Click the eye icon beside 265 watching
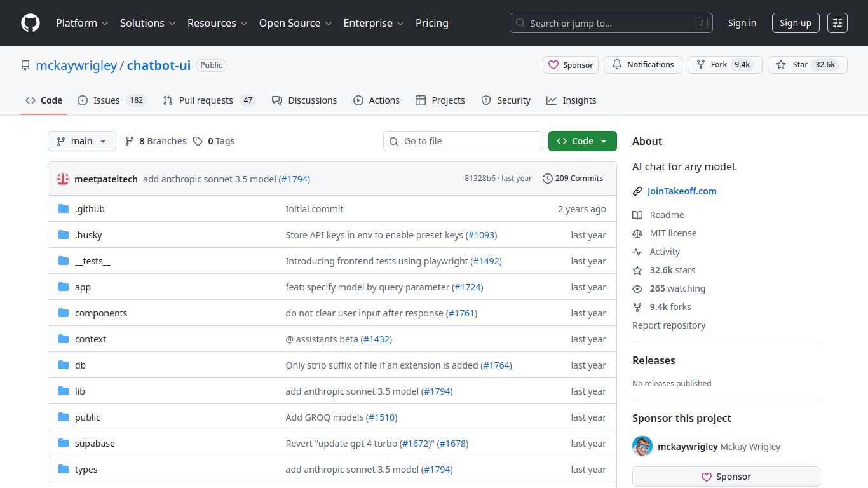868x488 pixels. [x=637, y=288]
